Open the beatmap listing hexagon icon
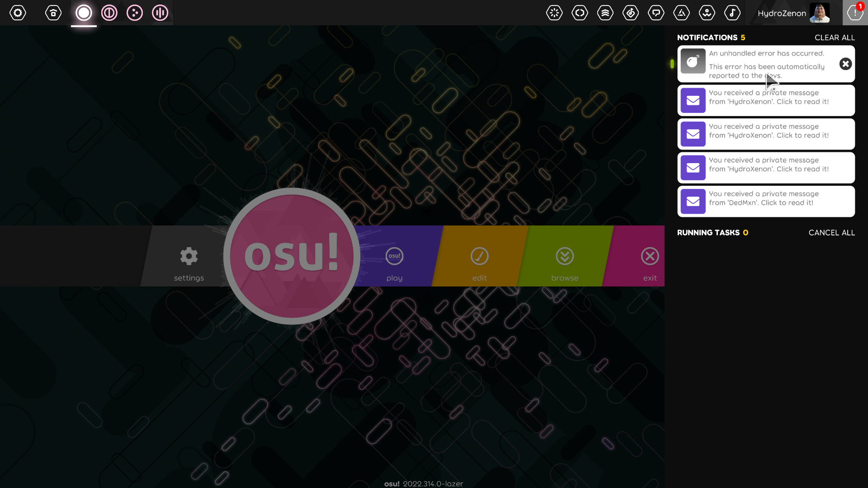Screen dimensions: 868x488 (631, 13)
